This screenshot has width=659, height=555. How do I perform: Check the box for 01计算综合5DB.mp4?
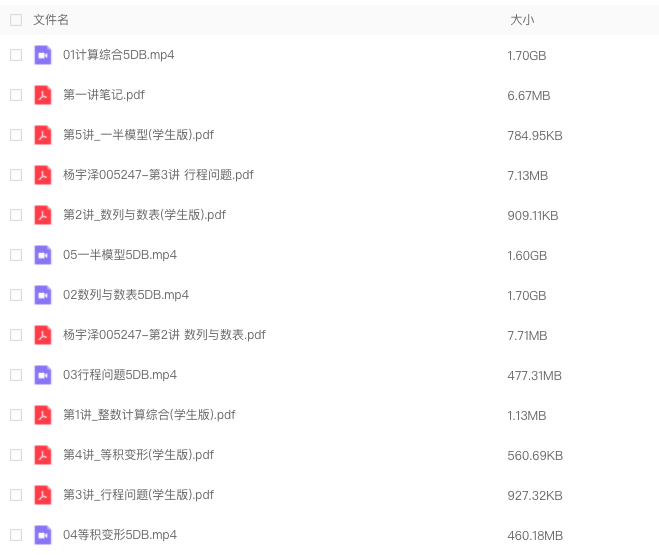(16, 55)
